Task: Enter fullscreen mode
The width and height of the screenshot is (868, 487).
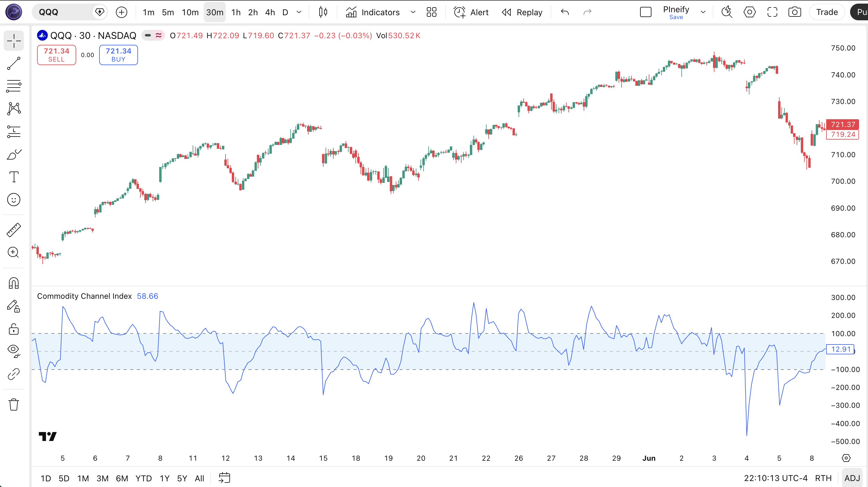Action: (x=772, y=13)
